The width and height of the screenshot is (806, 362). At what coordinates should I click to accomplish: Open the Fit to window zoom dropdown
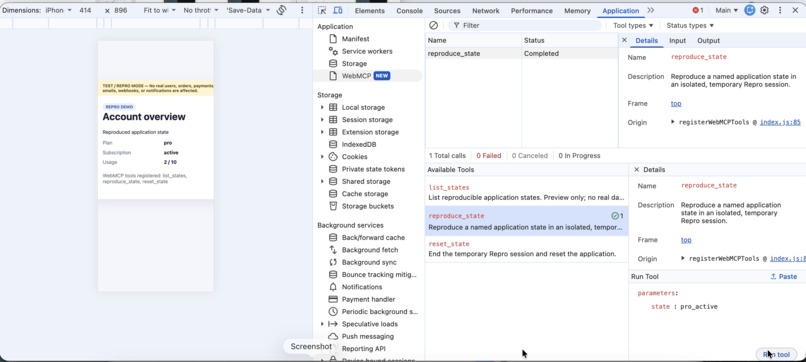point(159,10)
